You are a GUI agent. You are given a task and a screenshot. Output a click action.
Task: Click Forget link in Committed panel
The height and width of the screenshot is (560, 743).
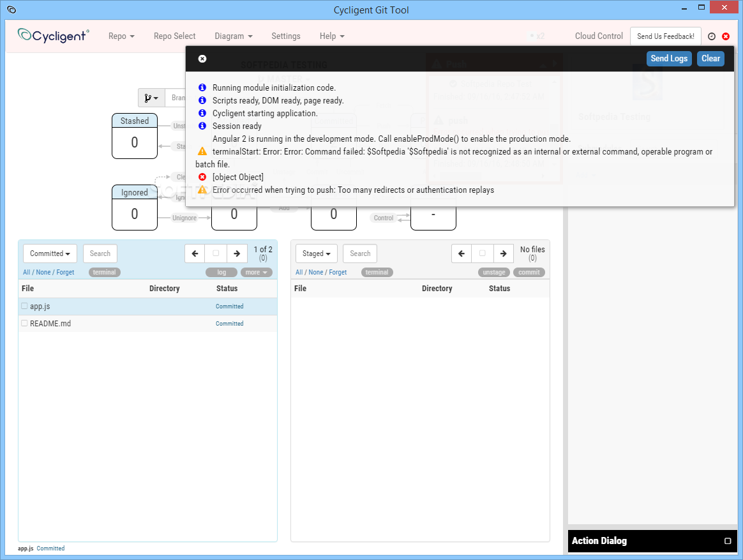65,272
